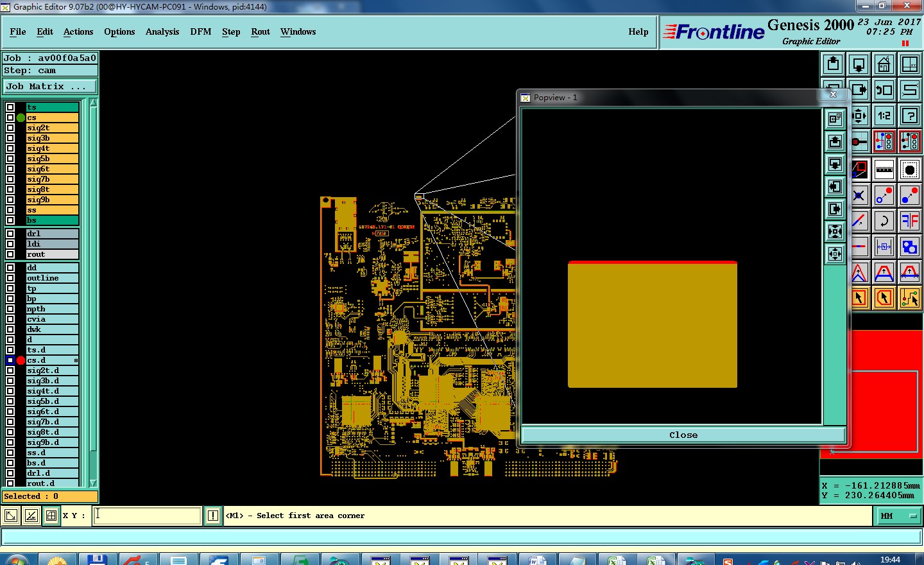Image resolution: width=924 pixels, height=565 pixels.
Task: Click the 1:2 zoom scale icon
Action: pos(884,116)
